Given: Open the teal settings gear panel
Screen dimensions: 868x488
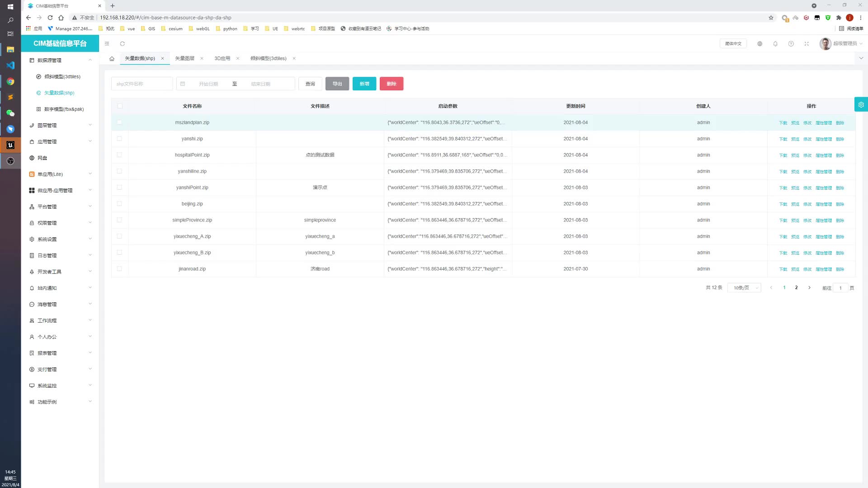Looking at the screenshot, I should coord(861,104).
